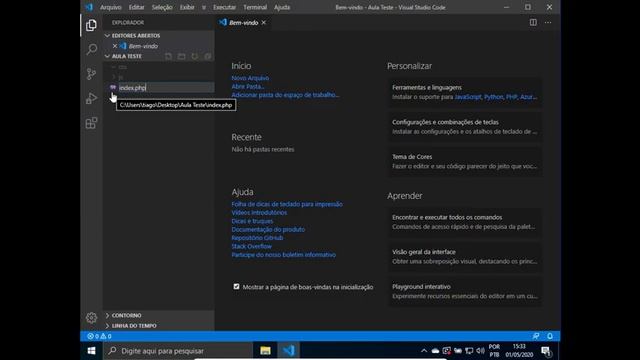The image size is (640, 360).
Task: Open the Vídeos introdutórios link
Action: pos(259,213)
